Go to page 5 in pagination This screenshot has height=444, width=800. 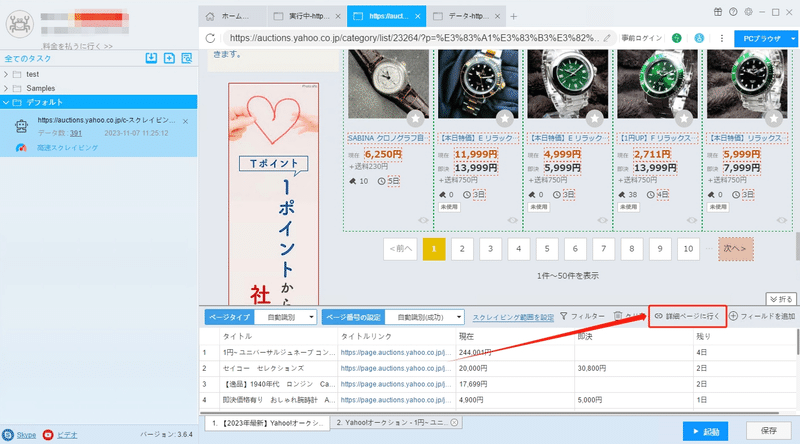[546, 249]
